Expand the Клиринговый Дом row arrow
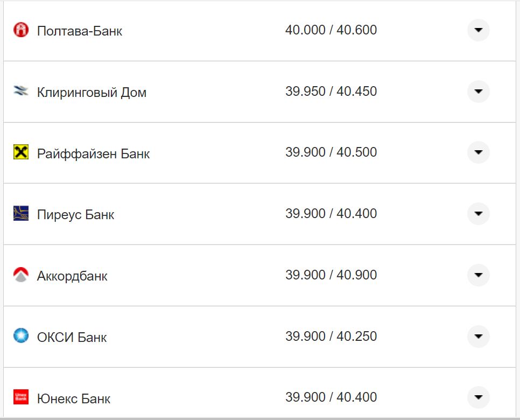This screenshot has width=520, height=420. pos(478,92)
